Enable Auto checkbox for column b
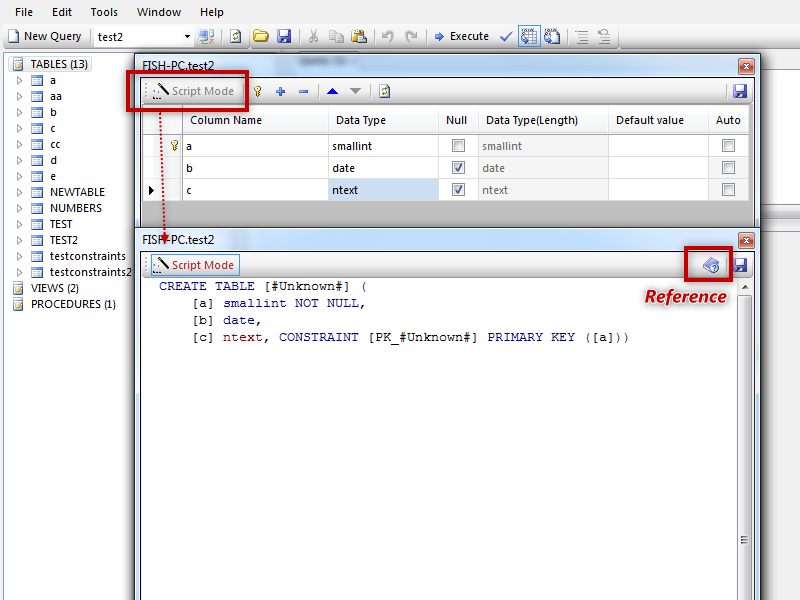The height and width of the screenshot is (600, 800). click(x=728, y=168)
